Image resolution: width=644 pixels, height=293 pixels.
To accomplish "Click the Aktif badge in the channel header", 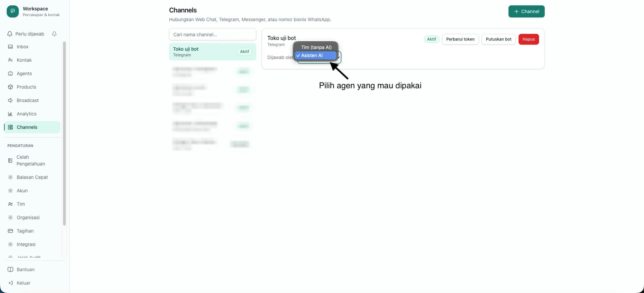I will click(x=431, y=39).
